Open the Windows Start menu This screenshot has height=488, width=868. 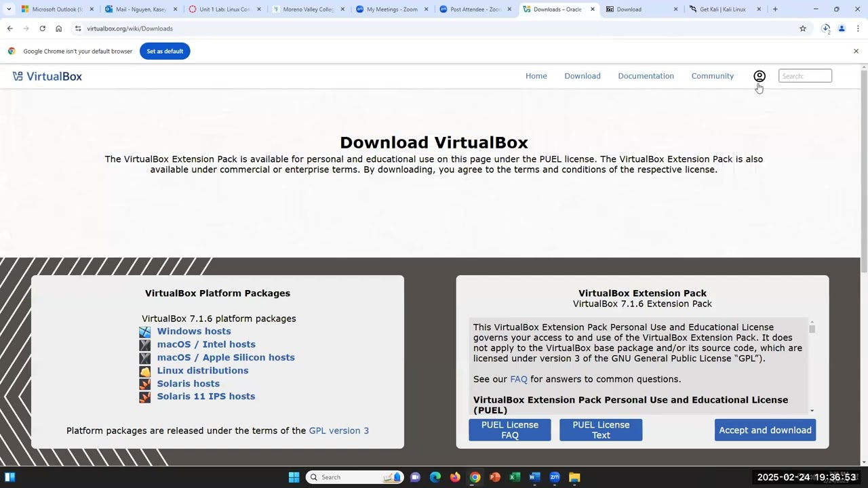[294, 477]
